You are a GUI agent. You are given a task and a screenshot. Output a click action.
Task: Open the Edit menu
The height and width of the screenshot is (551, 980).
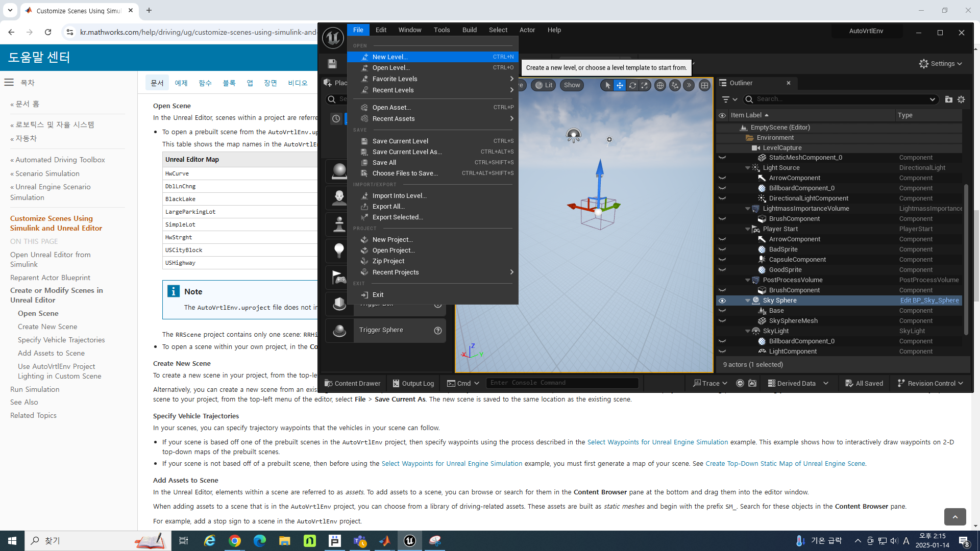tap(381, 30)
